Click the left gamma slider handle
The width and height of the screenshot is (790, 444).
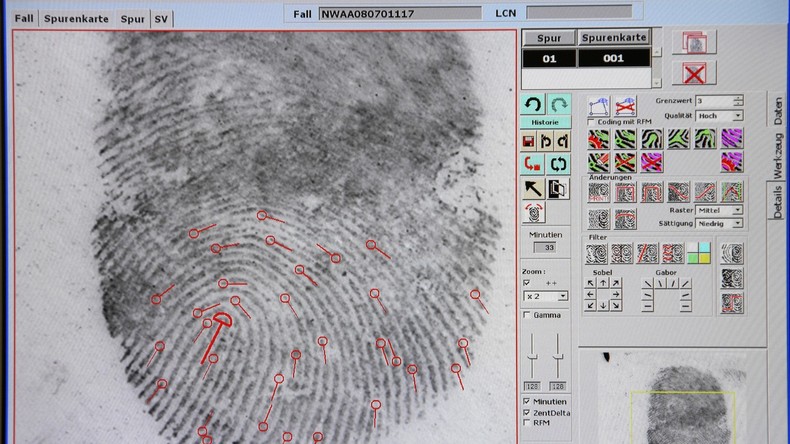pyautogui.click(x=533, y=357)
